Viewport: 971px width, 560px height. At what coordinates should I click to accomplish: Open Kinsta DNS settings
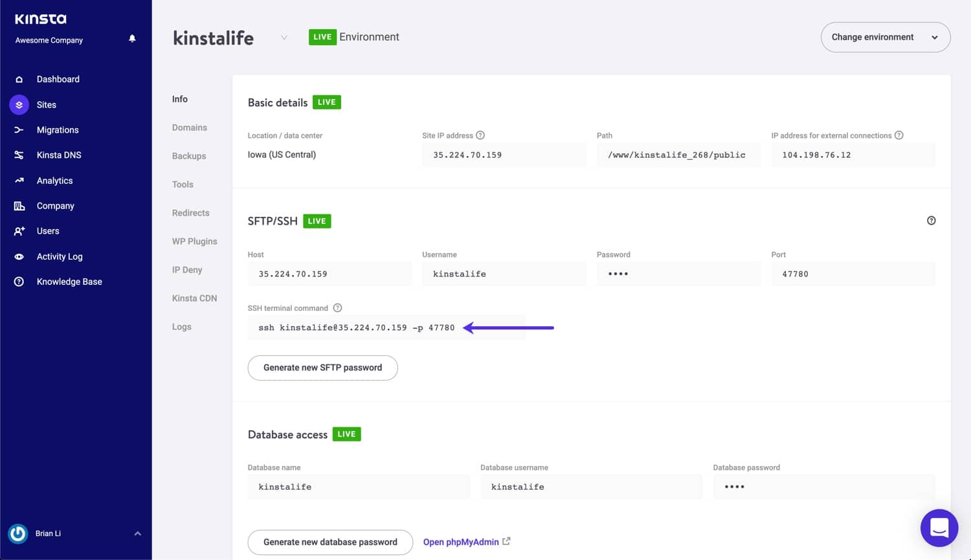[x=59, y=155]
